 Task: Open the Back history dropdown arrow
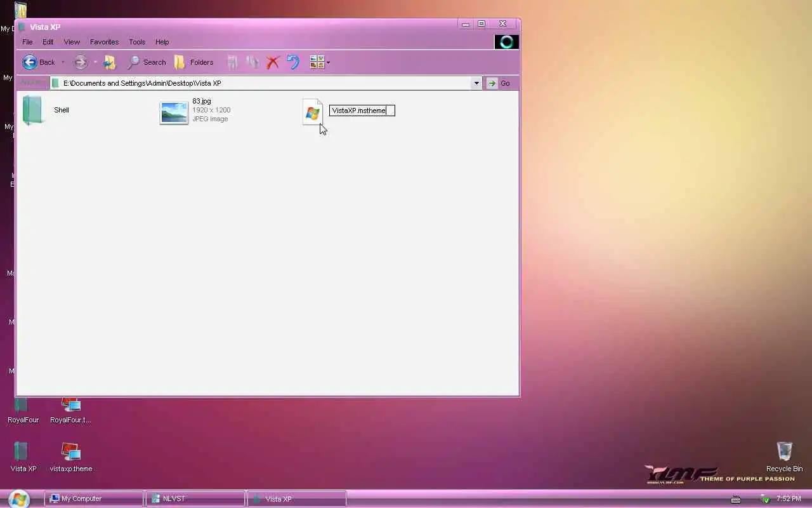coord(63,62)
